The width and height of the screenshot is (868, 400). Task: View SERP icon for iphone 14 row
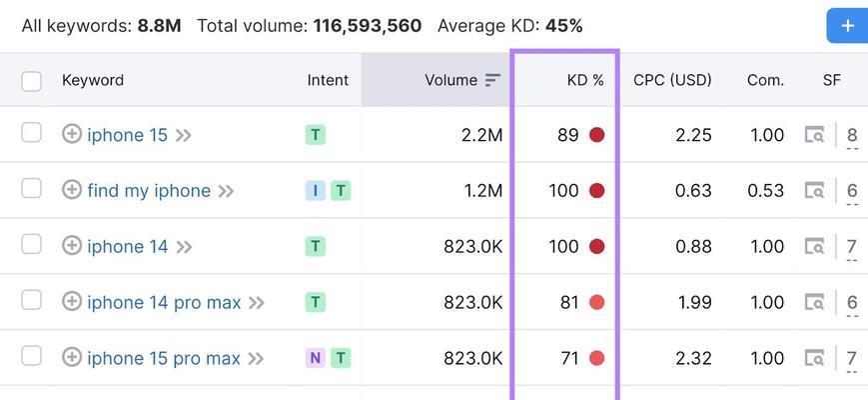point(814,247)
